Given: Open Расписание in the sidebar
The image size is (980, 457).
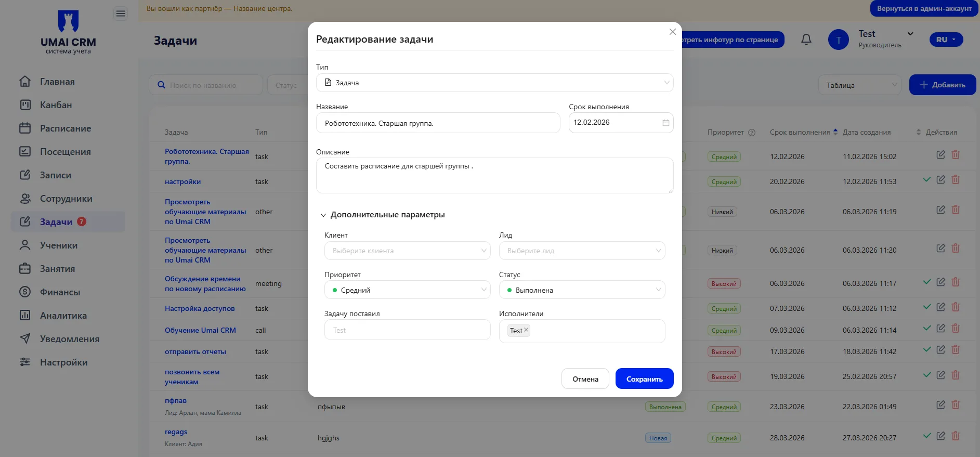Looking at the screenshot, I should point(66,128).
